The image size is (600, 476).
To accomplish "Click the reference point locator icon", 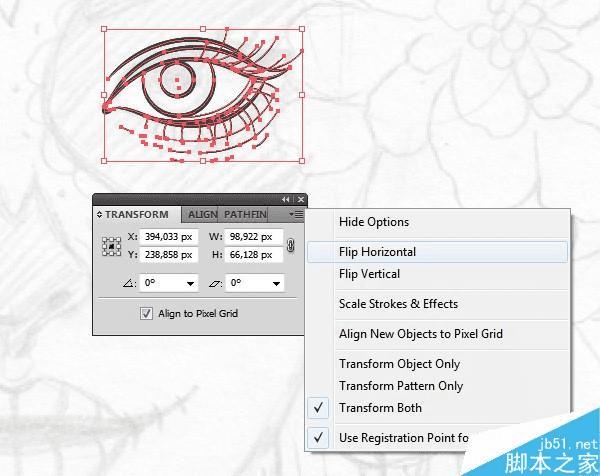I will click(111, 246).
